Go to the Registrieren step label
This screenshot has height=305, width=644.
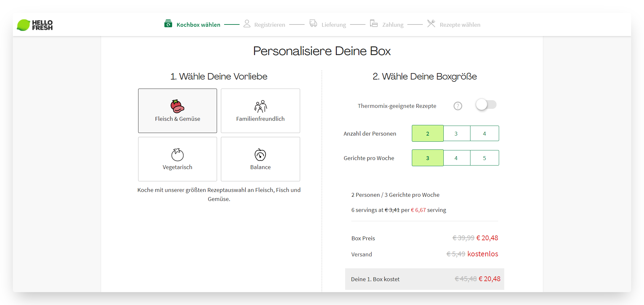point(270,25)
